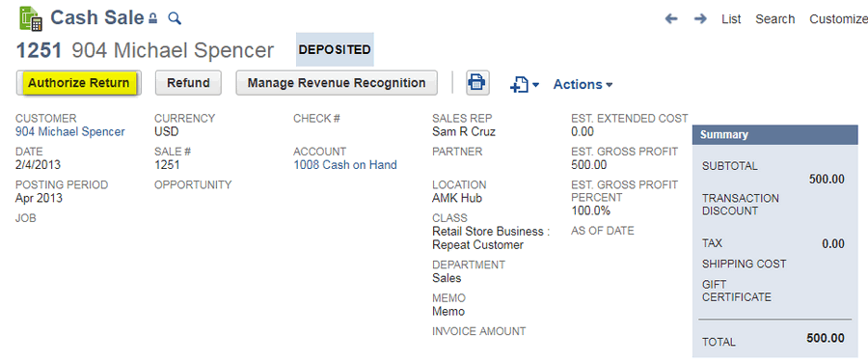Select the Summary tax amount 0.00

pos(833,244)
